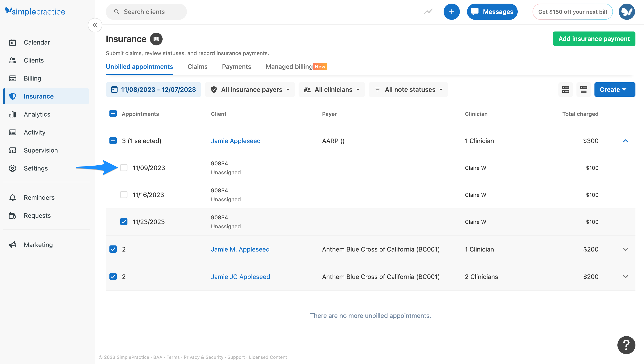Viewport: 644px width, 364px height.
Task: Collapse the Jamie Appleseed AARP row
Action: pos(625,141)
